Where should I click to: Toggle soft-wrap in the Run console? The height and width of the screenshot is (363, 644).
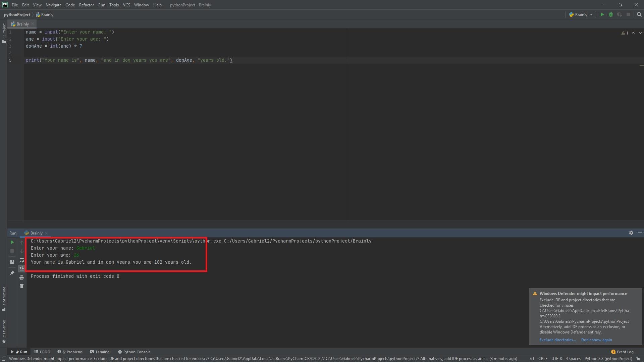(22, 261)
